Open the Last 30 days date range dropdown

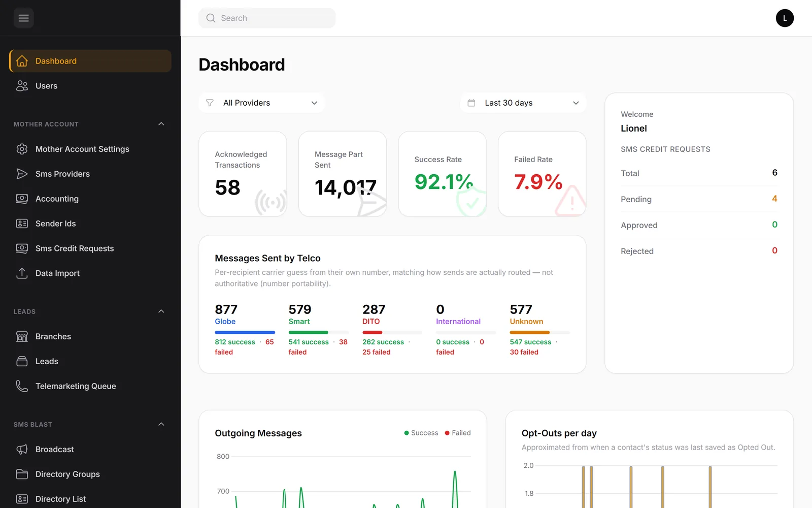(523, 103)
